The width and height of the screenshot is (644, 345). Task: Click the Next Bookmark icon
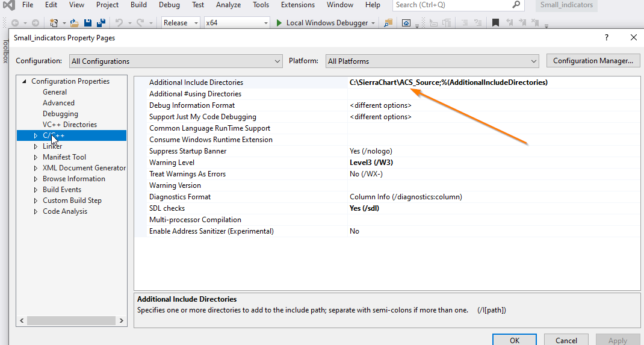(522, 23)
